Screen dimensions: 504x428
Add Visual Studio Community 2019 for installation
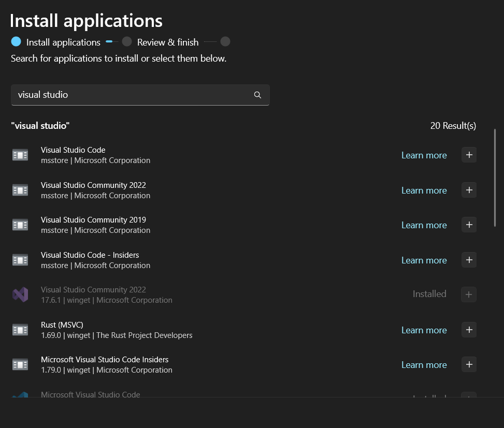pyautogui.click(x=469, y=225)
